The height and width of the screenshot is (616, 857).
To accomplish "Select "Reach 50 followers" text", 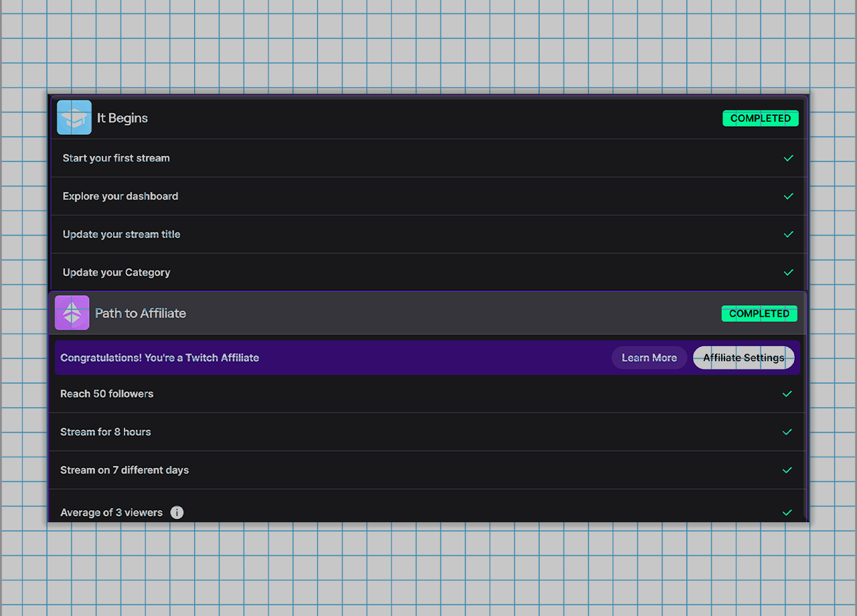I will point(107,394).
